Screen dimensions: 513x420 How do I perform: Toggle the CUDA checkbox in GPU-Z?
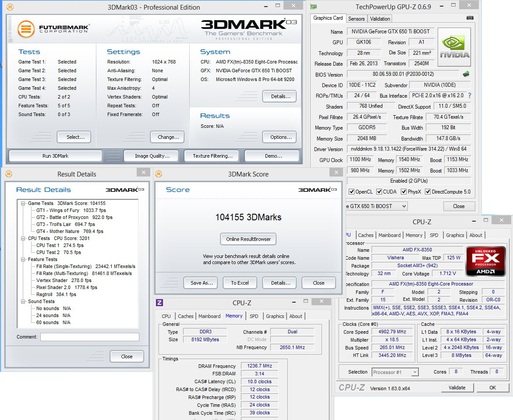379,192
